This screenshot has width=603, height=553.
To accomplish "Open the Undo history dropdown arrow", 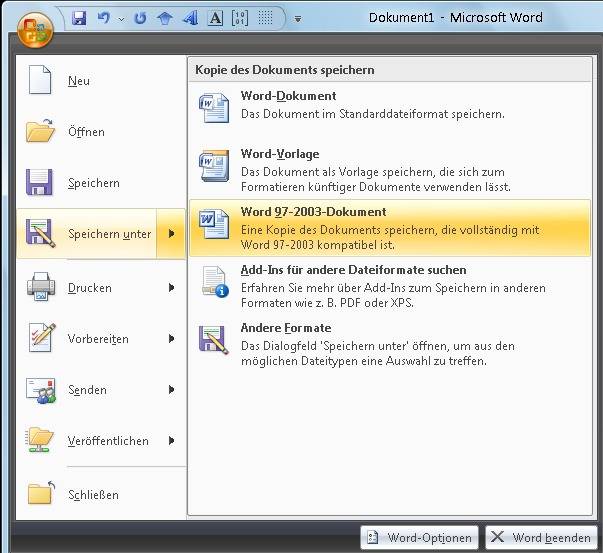I will pyautogui.click(x=122, y=19).
